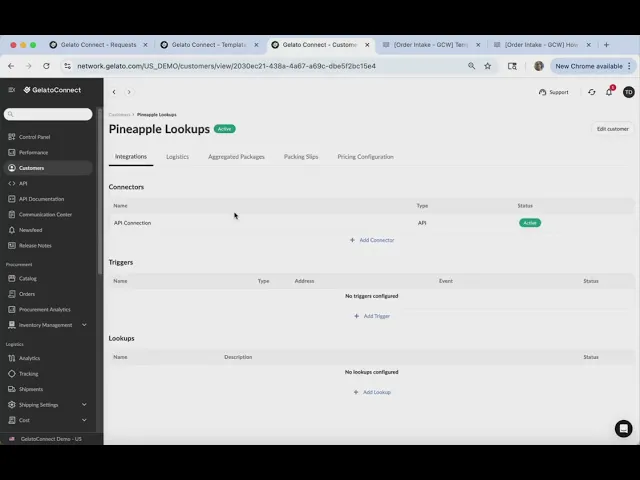Open Orders under Procurement
This screenshot has width=640, height=480.
pos(27,294)
